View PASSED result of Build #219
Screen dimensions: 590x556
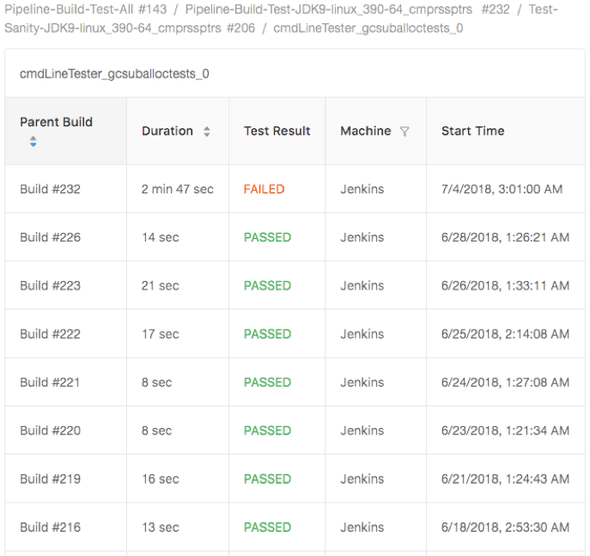[267, 479]
